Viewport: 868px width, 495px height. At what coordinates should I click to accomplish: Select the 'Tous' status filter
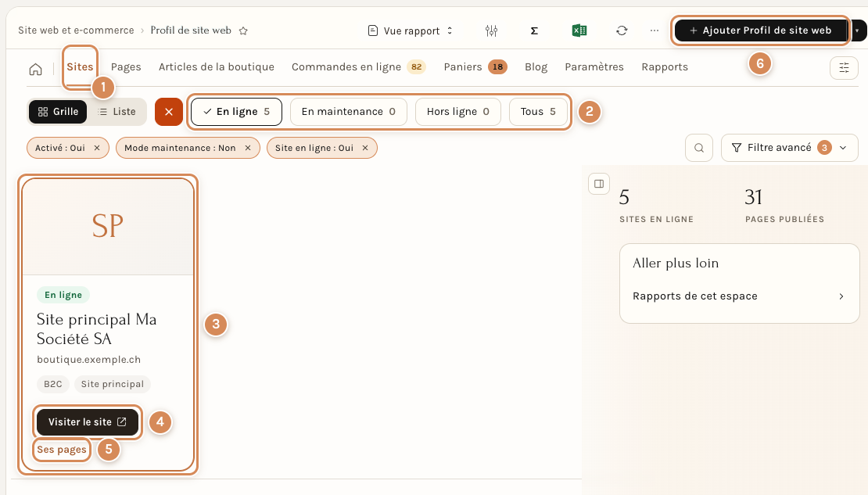[538, 112]
